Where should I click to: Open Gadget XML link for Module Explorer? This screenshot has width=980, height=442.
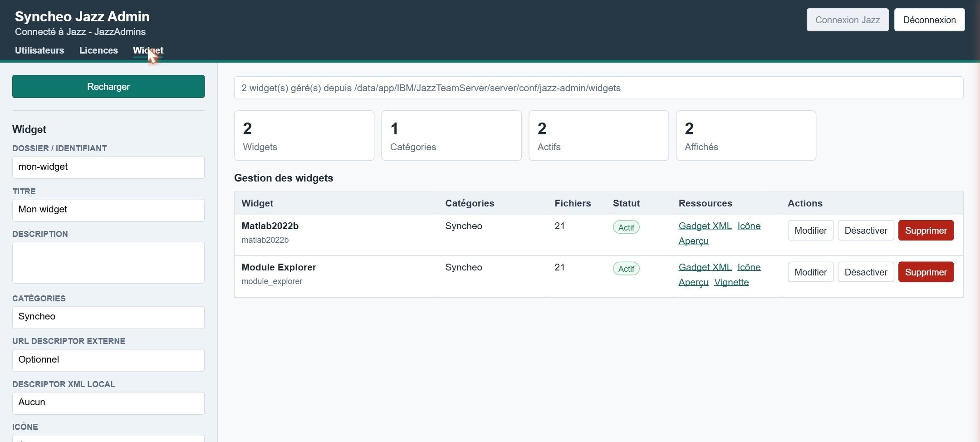point(705,267)
